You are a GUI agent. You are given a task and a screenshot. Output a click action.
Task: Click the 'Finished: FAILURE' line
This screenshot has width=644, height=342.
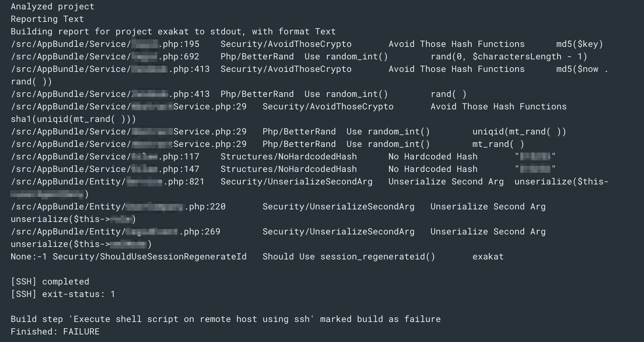click(x=55, y=332)
